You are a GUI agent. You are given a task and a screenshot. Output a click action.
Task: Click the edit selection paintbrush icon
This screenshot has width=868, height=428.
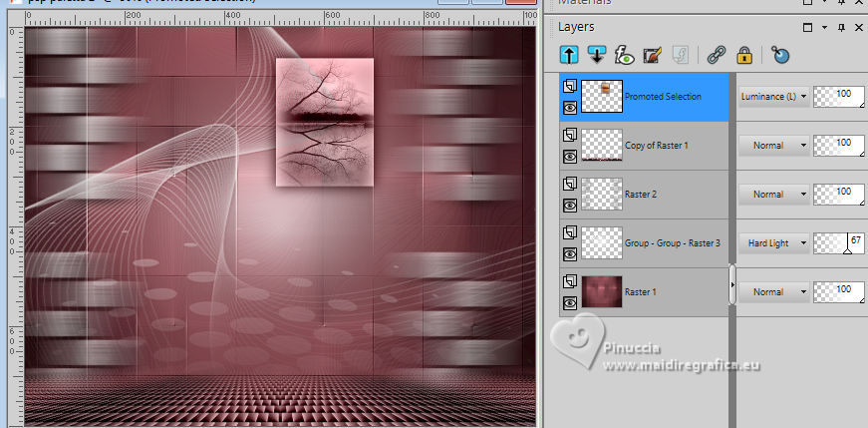pos(653,54)
